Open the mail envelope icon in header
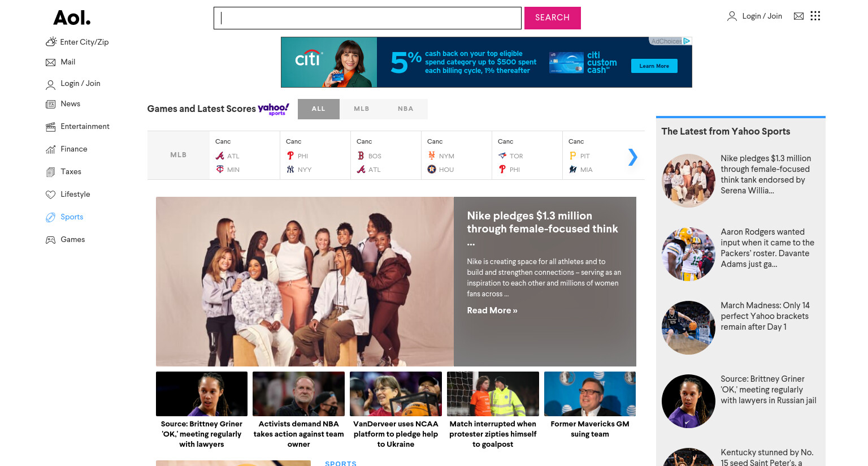Viewport: 868px width, 466px height. pos(798,16)
